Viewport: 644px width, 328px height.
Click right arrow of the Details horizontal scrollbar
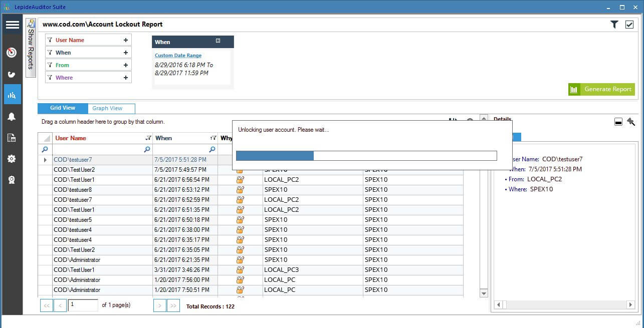pos(630,304)
